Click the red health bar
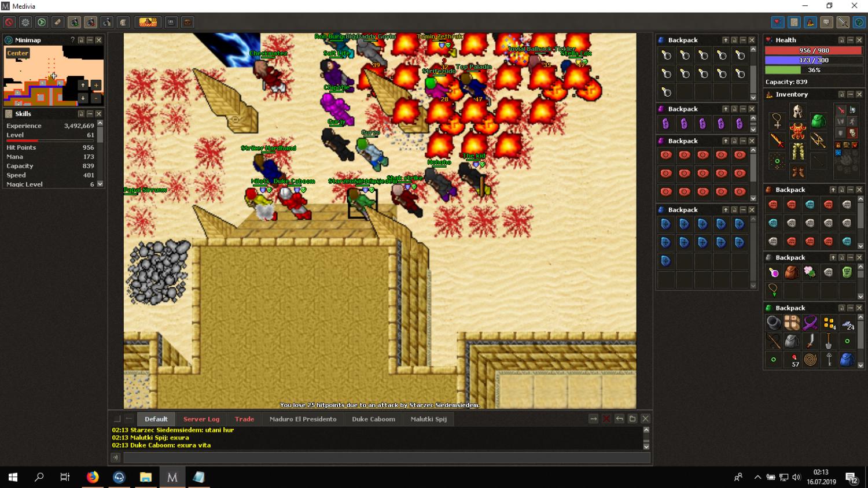This screenshot has width=868, height=488. tap(813, 51)
